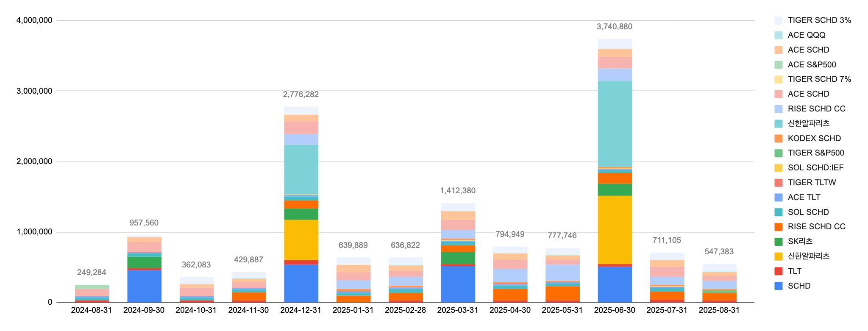Select the TIGER S&P500 legend entry

(x=815, y=153)
